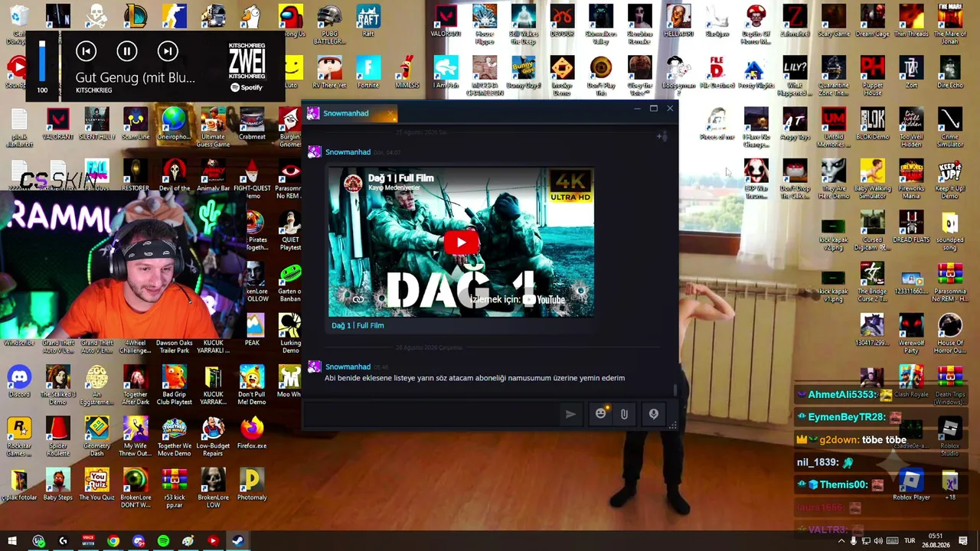This screenshot has width=980, height=551.
Task: Open the "Dağ 1 | Full Film" link
Action: point(358,325)
